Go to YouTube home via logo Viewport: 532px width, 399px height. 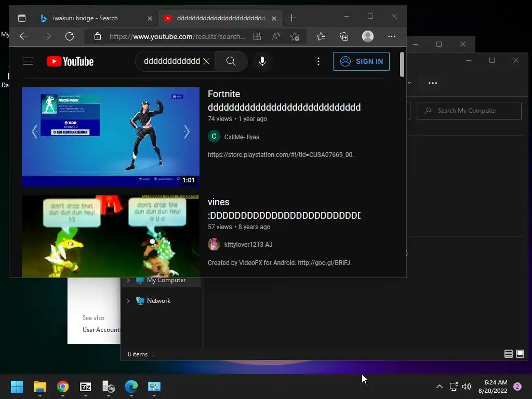70,61
